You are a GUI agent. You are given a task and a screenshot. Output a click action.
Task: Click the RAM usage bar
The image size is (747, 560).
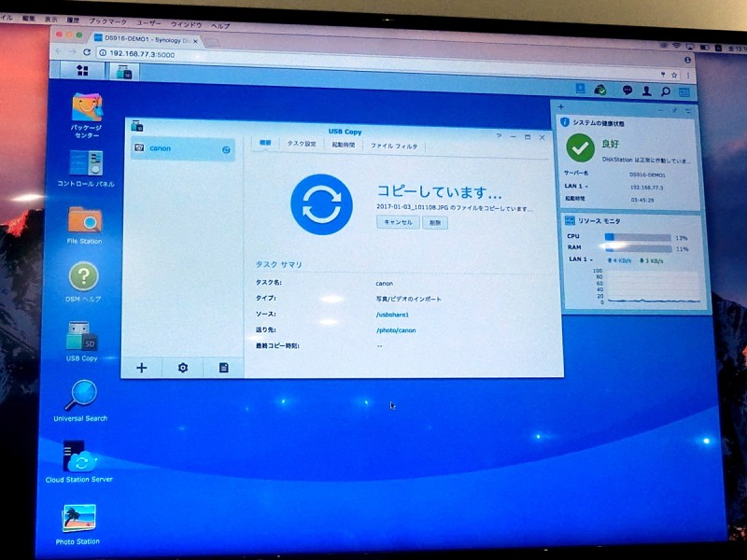tap(639, 248)
